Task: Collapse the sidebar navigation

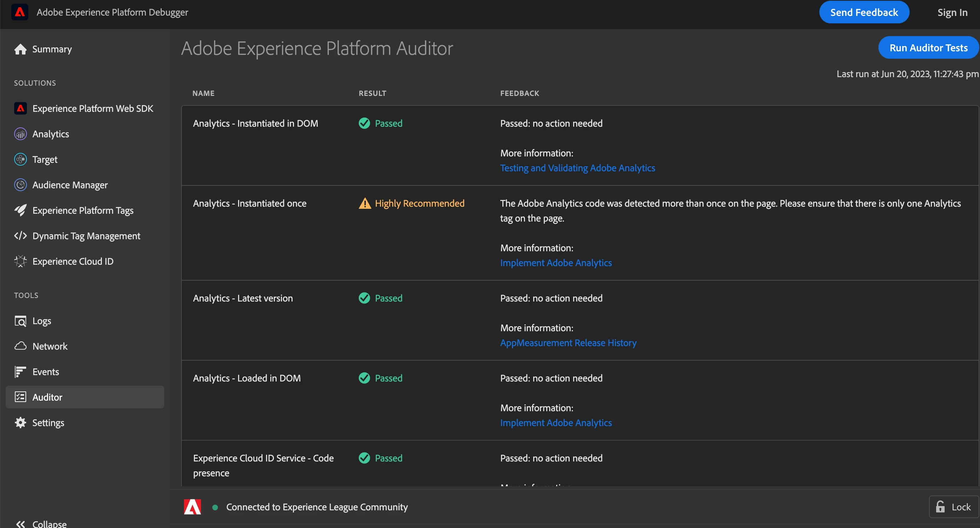Action: pyautogui.click(x=41, y=523)
